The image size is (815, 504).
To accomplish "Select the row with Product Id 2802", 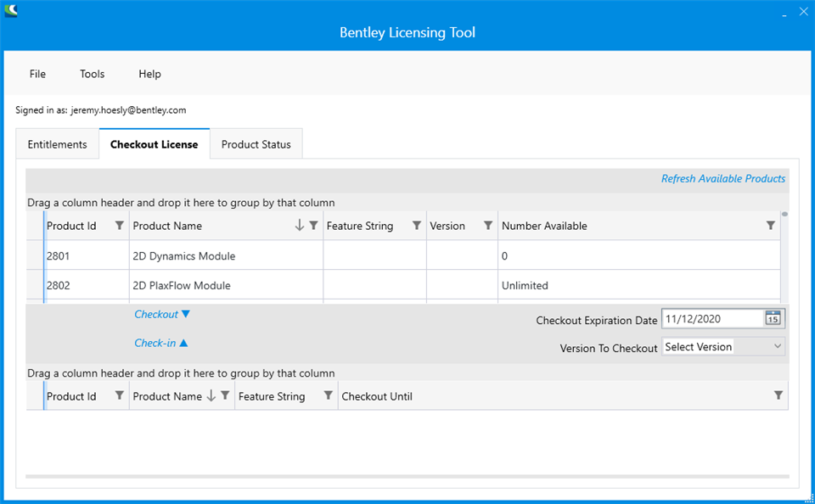I will (403, 285).
